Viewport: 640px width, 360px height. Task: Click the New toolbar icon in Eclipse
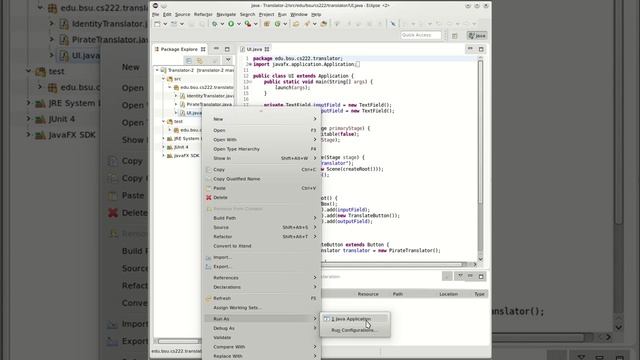(x=158, y=24)
